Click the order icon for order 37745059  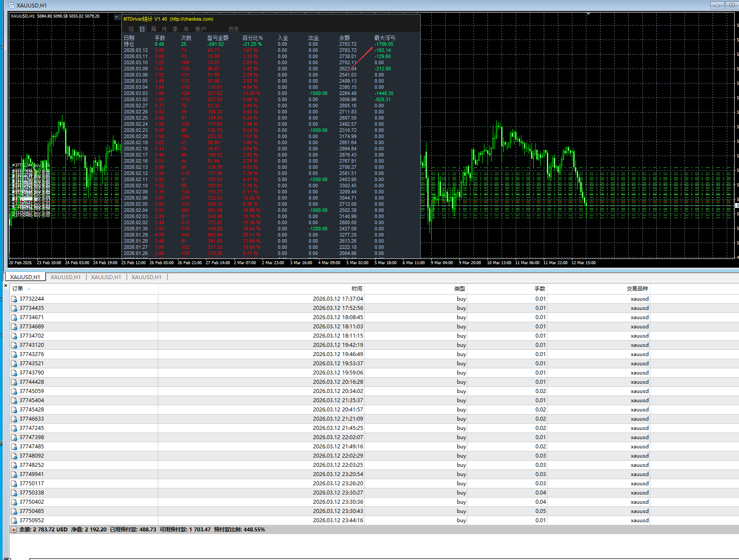coord(14,391)
